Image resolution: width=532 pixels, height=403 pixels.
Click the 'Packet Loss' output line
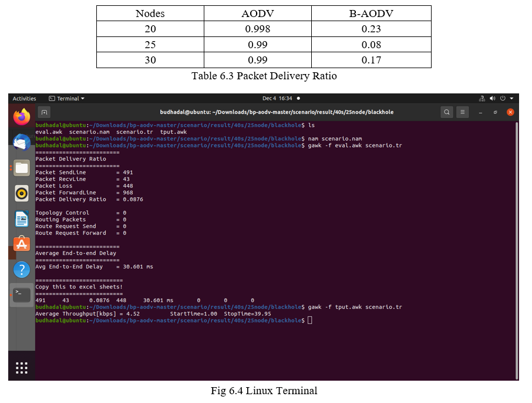click(84, 186)
